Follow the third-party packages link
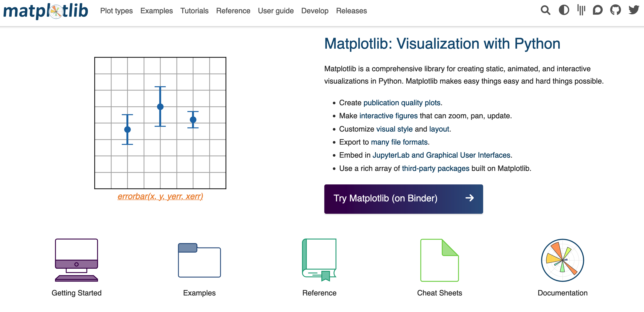Viewport: 644px width, 312px height. tap(435, 168)
